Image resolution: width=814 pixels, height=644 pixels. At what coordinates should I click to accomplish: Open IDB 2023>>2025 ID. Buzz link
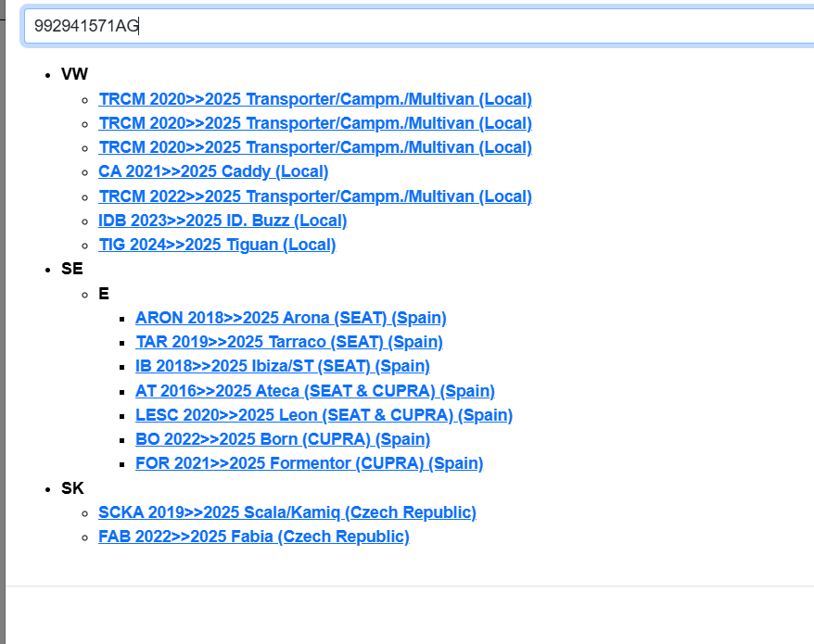tap(223, 221)
